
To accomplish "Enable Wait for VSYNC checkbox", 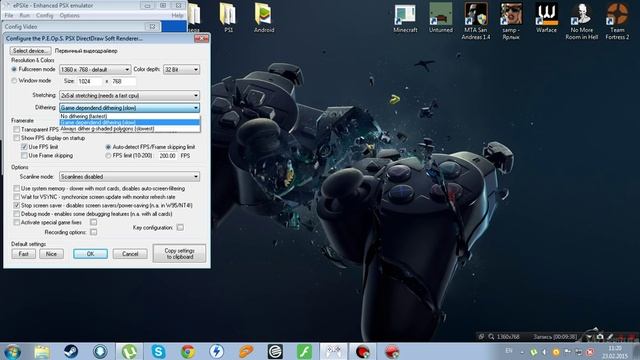I will 16,197.
